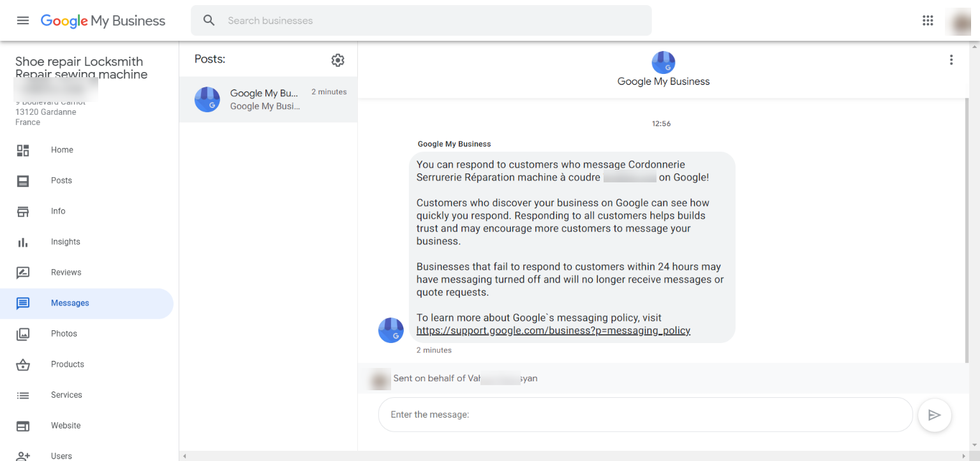Image resolution: width=980 pixels, height=461 pixels.
Task: Open Reviews from the sidebar icon
Action: (x=23, y=272)
